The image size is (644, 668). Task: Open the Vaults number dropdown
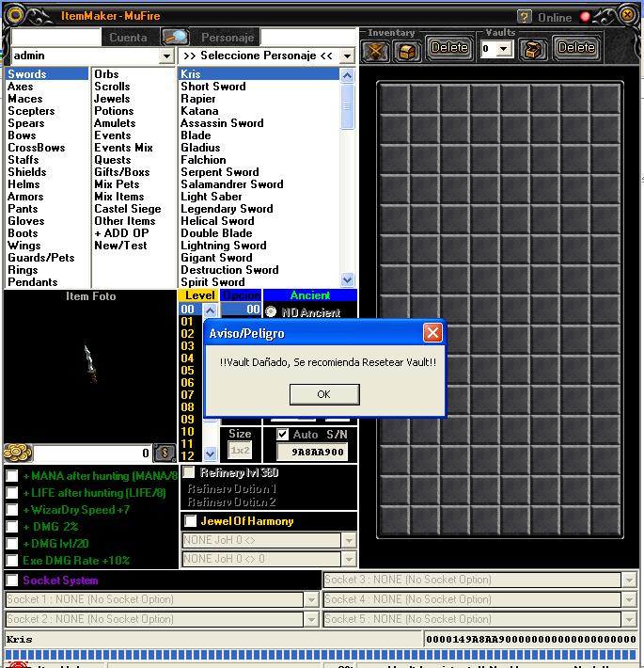(504, 49)
